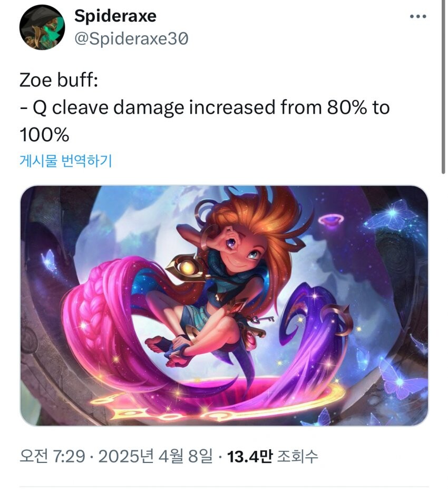Click the small ringed purple planet in the artwork
The height and width of the screenshot is (493, 448).
[x=331, y=220]
